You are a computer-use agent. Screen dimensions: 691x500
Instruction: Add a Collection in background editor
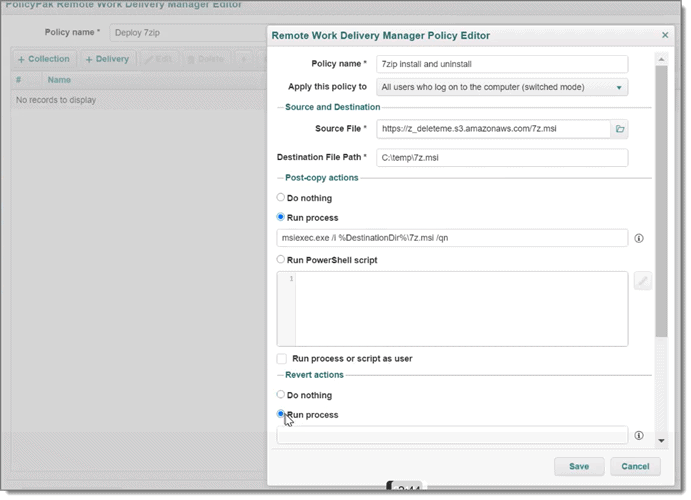click(44, 59)
